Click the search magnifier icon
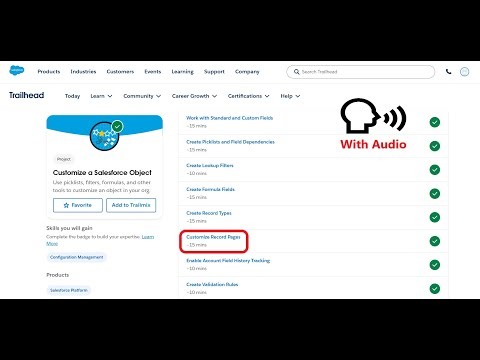This screenshot has height=360, width=480. 296,72
